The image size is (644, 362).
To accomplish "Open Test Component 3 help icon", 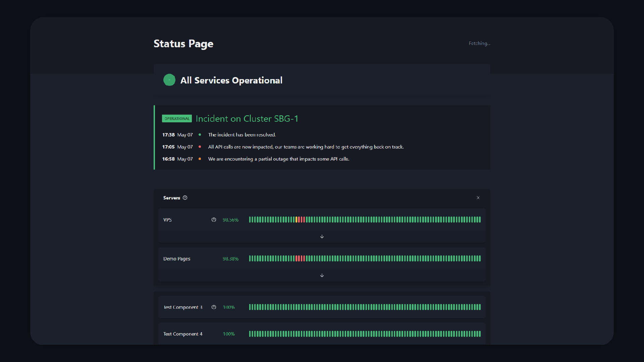I will tap(214, 307).
